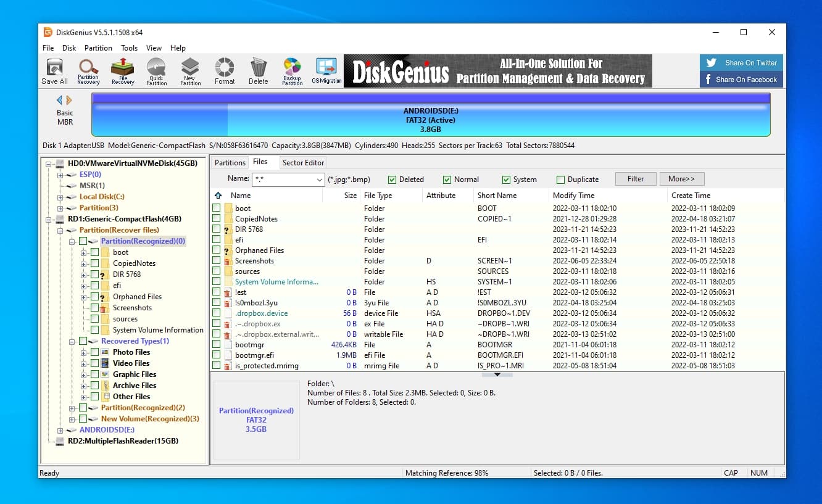Go to the previous disk with the left arrow
Image resolution: width=822 pixels, height=504 pixels.
pos(60,100)
